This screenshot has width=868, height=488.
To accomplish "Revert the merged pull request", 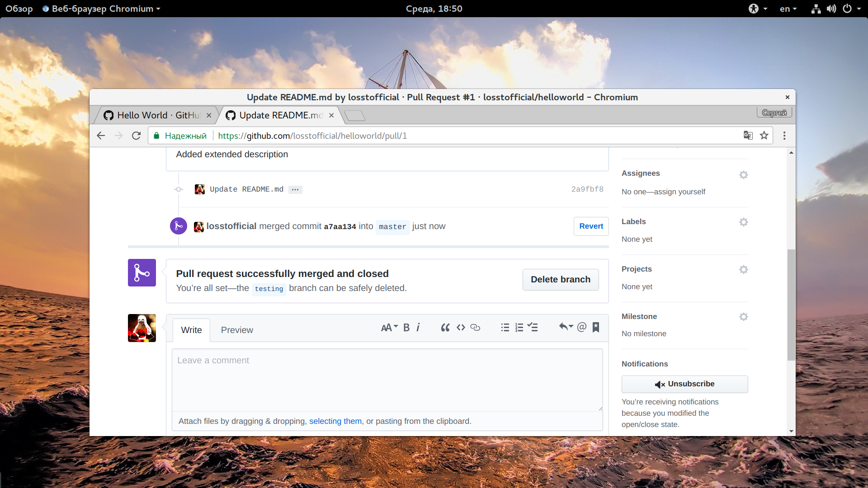I will (591, 226).
